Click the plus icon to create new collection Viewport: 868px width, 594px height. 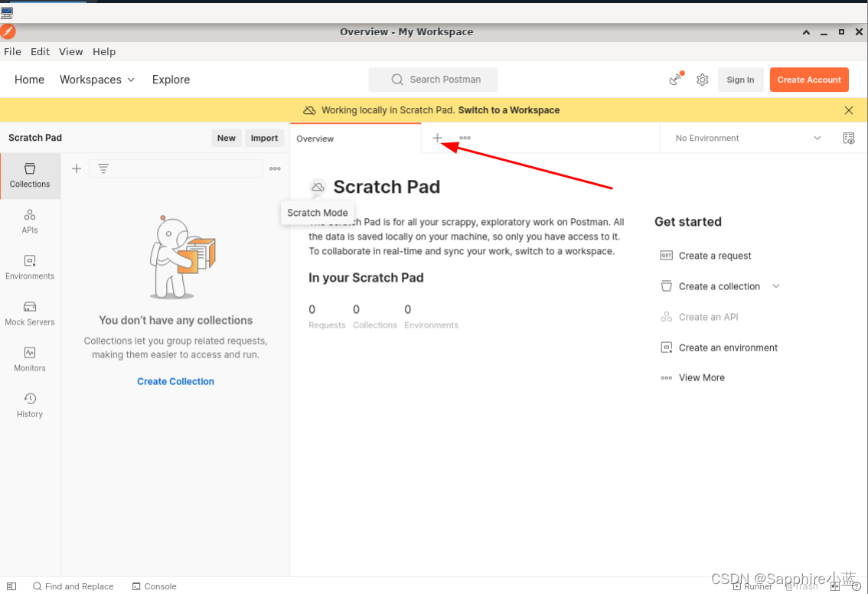(x=77, y=168)
